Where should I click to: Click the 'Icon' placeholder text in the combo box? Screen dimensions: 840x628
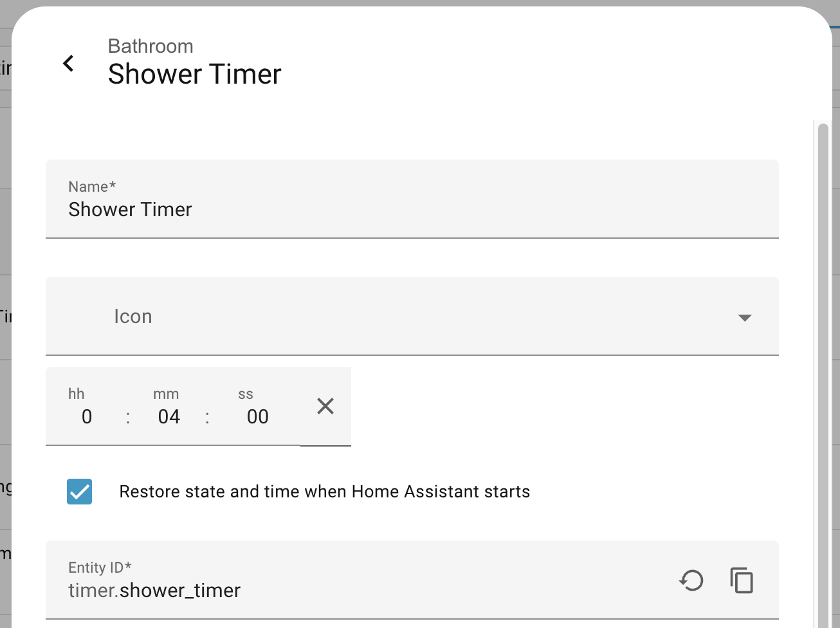[x=133, y=317]
